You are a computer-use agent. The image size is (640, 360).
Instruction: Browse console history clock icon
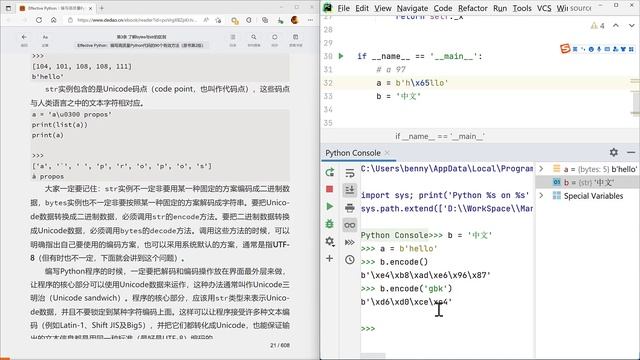click(x=350, y=260)
